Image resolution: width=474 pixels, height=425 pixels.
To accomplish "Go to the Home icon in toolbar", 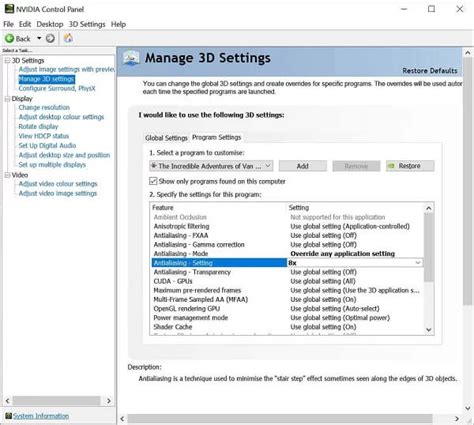I will [68, 38].
